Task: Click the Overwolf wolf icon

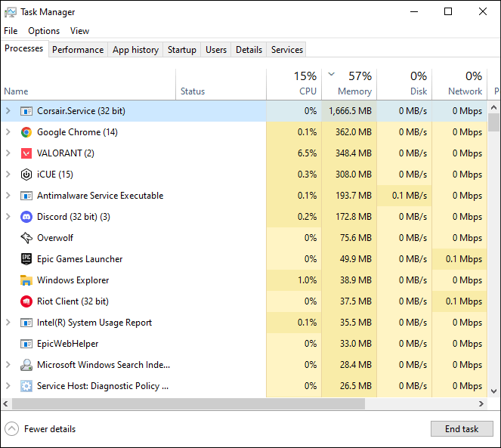Action: [26, 238]
